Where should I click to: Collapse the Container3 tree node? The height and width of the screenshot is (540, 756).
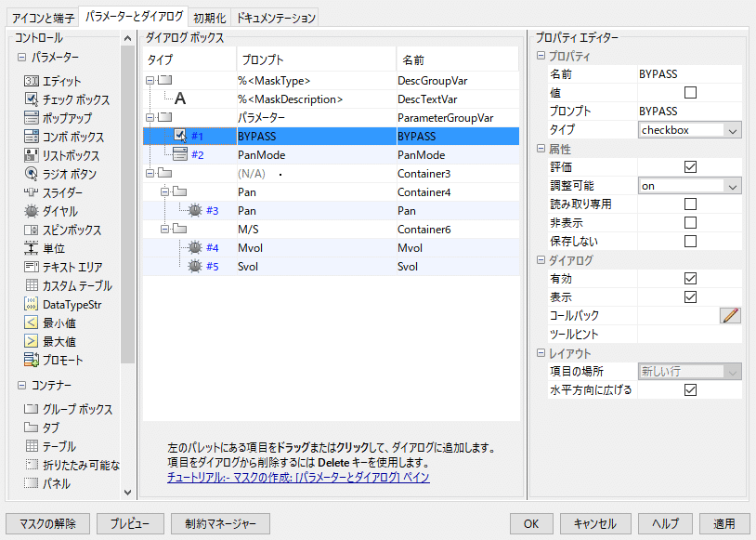coord(150,173)
